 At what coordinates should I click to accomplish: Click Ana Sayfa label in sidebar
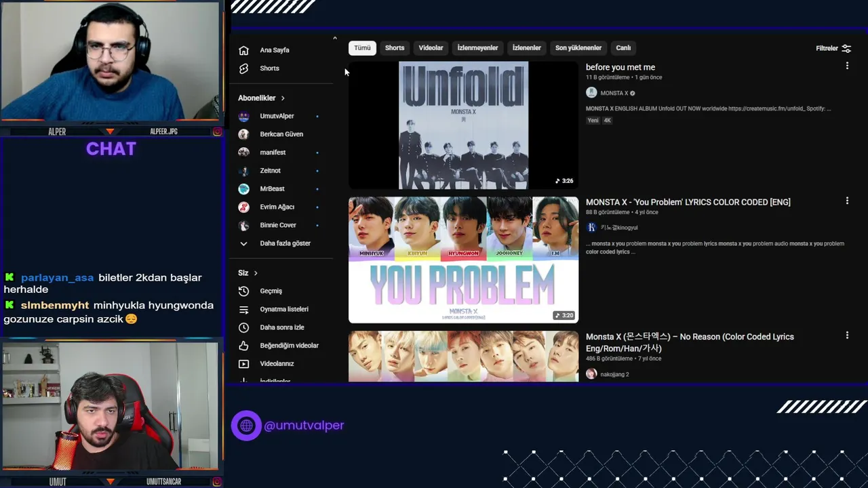coord(275,50)
